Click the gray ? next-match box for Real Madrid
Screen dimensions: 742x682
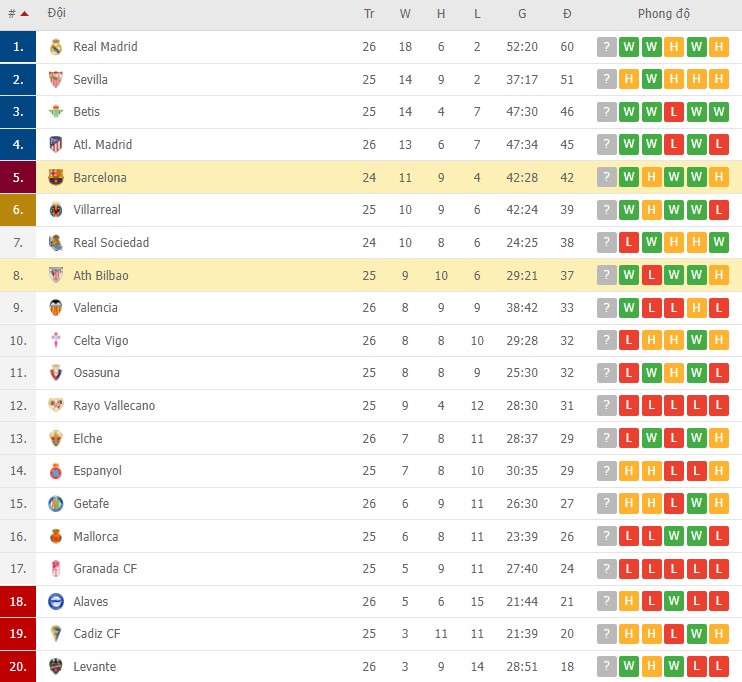pyautogui.click(x=606, y=47)
